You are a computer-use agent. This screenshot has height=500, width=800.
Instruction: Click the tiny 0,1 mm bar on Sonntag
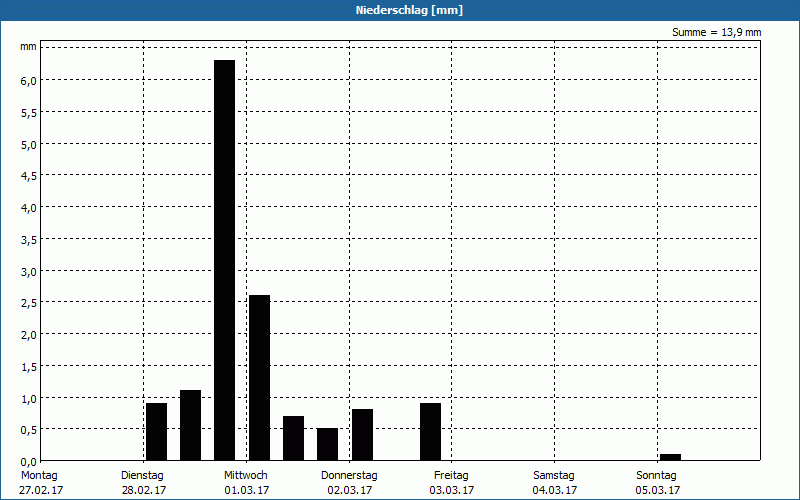pyautogui.click(x=670, y=457)
